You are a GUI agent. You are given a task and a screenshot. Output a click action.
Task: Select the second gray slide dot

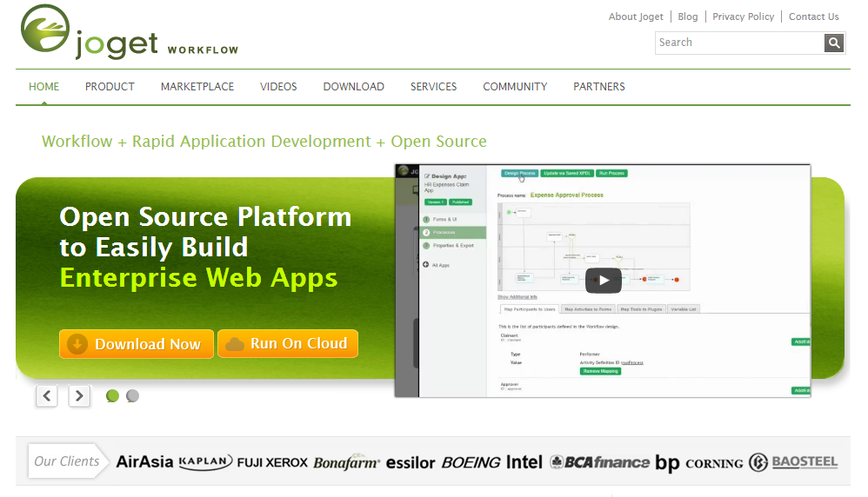pos(132,396)
